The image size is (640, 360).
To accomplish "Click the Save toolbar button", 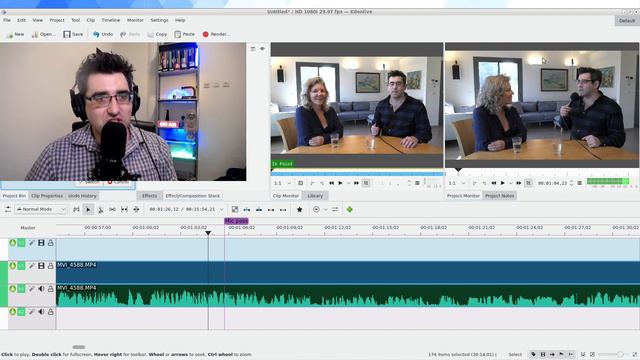I will (x=73, y=34).
